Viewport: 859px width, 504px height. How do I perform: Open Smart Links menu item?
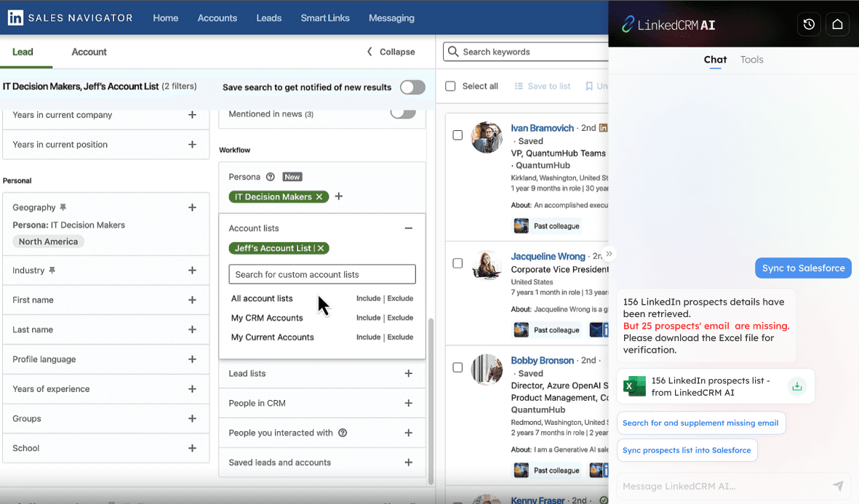pos(325,18)
